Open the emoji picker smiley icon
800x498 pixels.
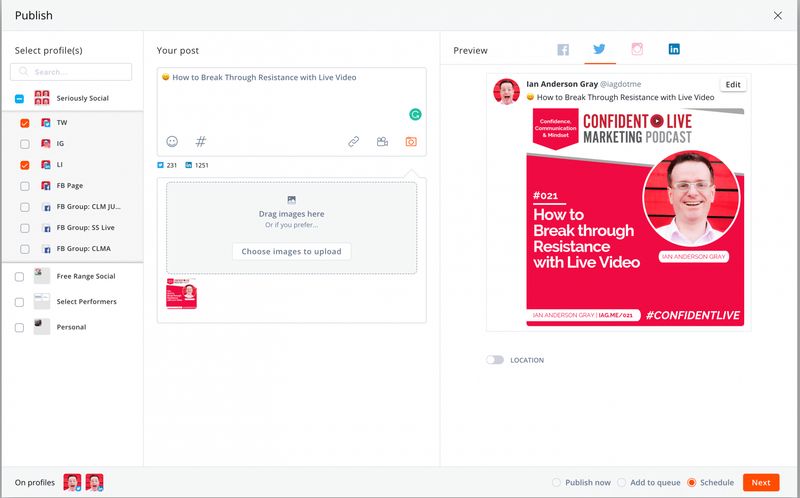(172, 141)
